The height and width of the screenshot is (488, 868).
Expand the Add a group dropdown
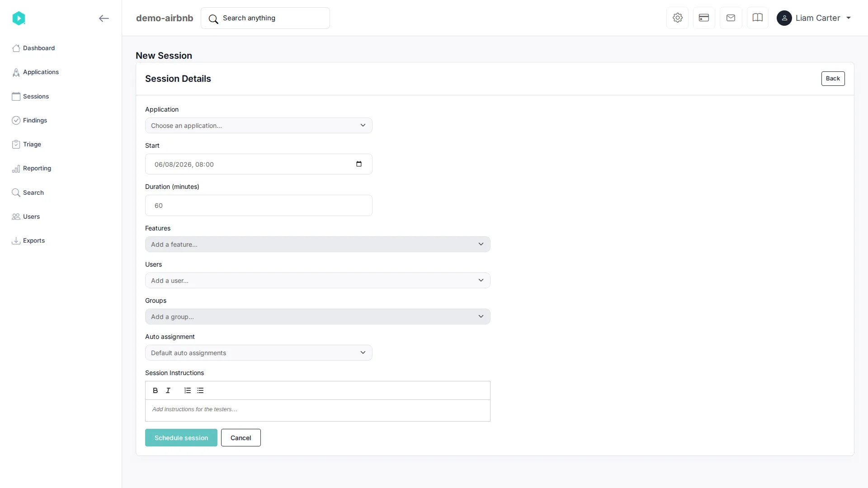[x=317, y=317]
